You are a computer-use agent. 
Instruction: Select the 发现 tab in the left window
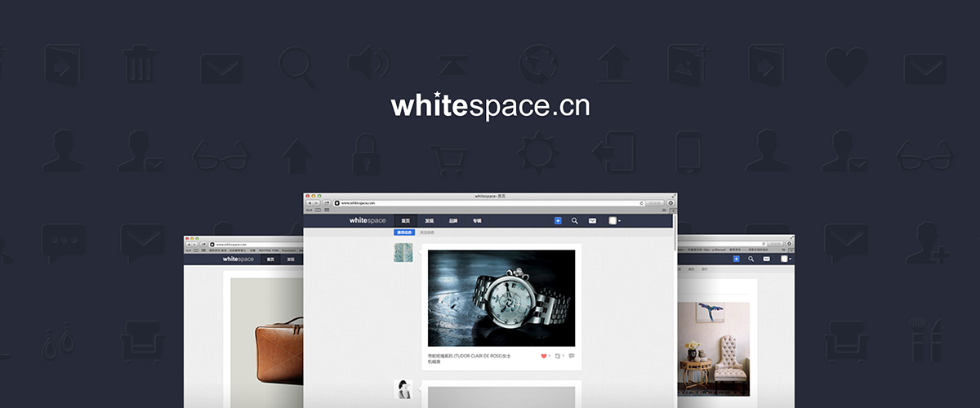[x=291, y=259]
